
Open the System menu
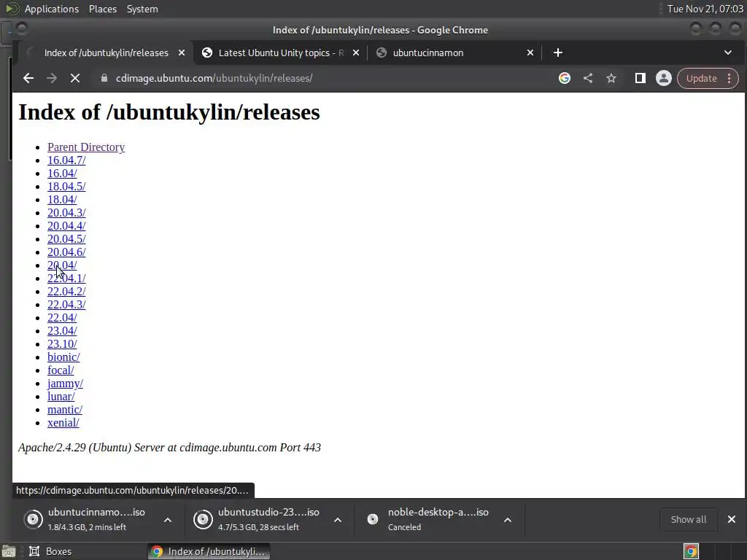pyautogui.click(x=142, y=9)
